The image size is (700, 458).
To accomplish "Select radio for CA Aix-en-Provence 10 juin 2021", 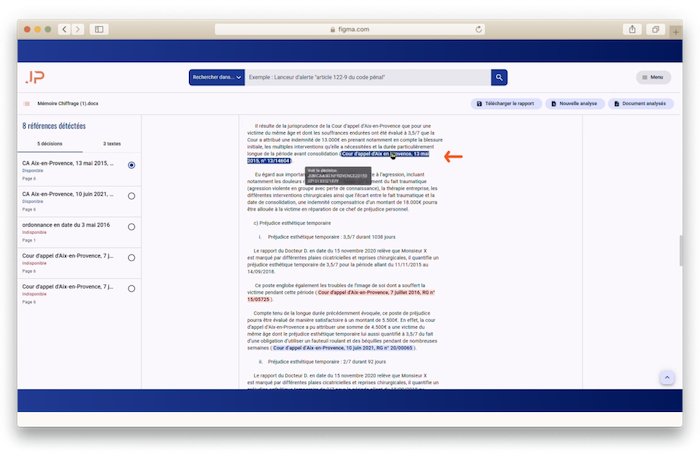I will click(131, 196).
